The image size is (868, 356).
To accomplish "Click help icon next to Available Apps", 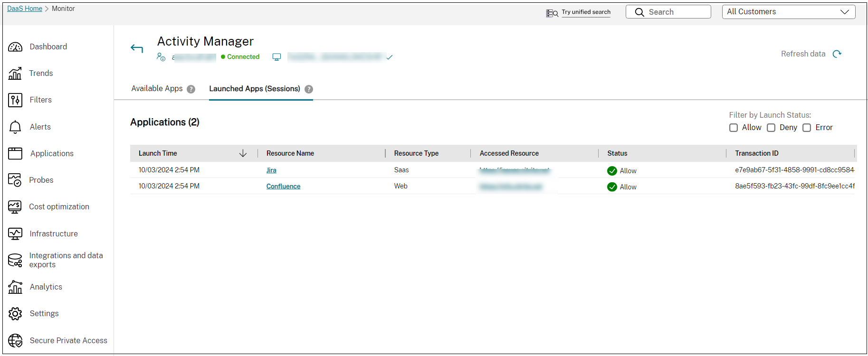I will click(191, 89).
